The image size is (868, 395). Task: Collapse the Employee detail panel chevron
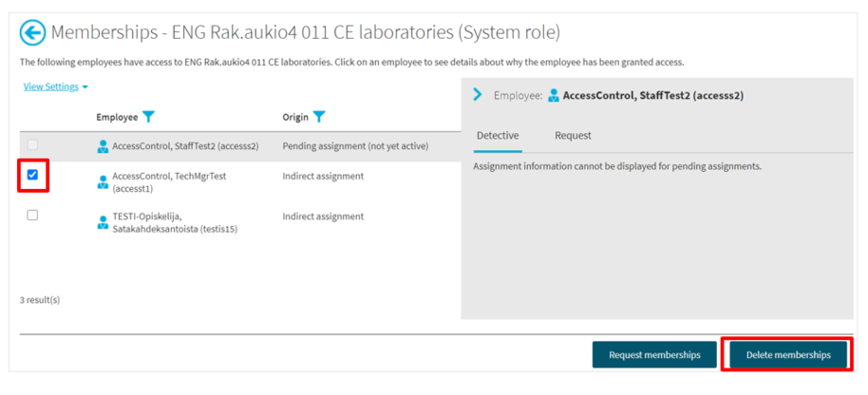(478, 95)
